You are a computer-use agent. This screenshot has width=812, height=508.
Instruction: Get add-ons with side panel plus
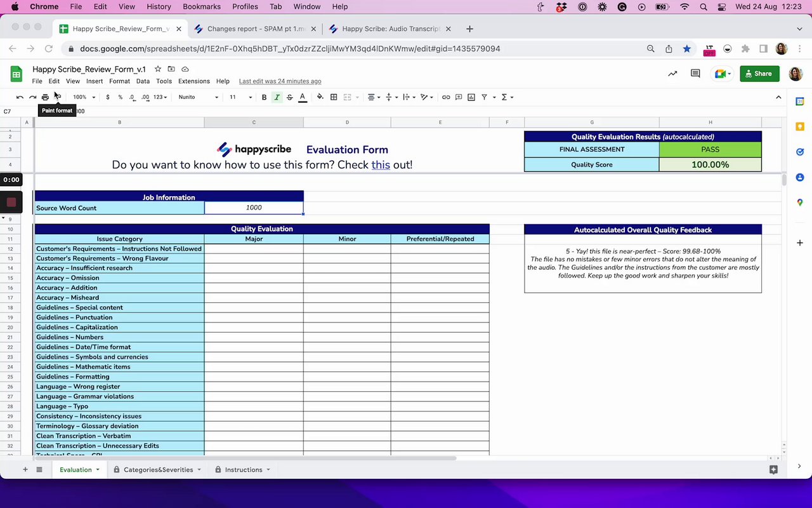800,243
